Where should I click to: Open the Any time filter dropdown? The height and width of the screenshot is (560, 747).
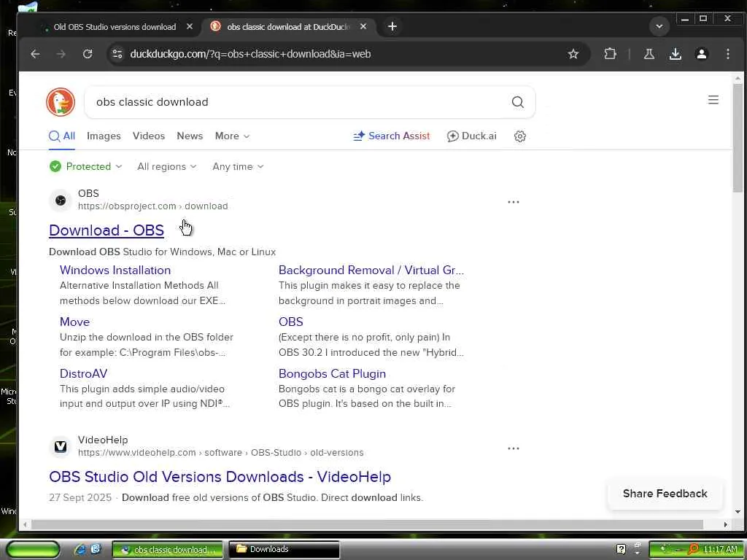point(238,166)
